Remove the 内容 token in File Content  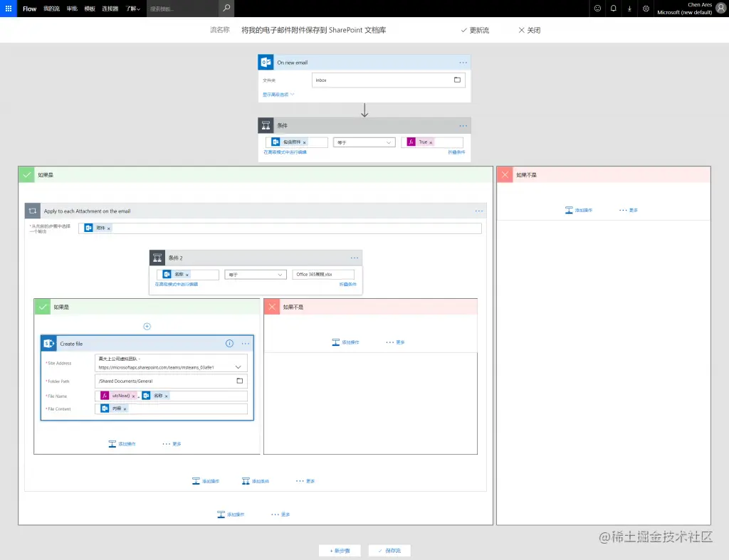(x=125, y=409)
